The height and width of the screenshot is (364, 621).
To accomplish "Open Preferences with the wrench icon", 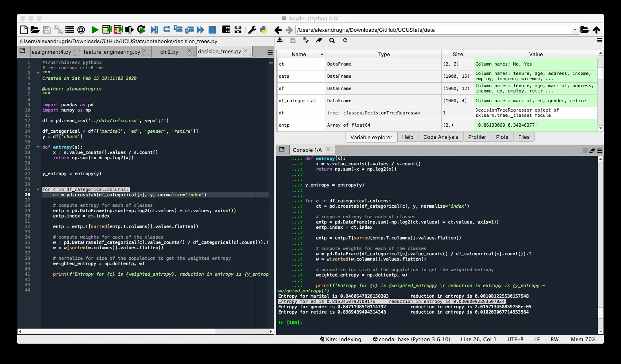I will [252, 30].
